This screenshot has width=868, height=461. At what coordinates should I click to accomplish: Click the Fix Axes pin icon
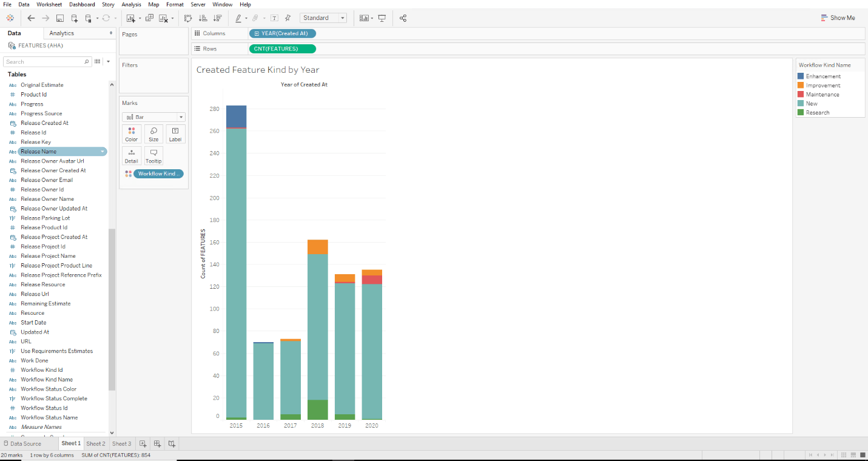(x=288, y=18)
